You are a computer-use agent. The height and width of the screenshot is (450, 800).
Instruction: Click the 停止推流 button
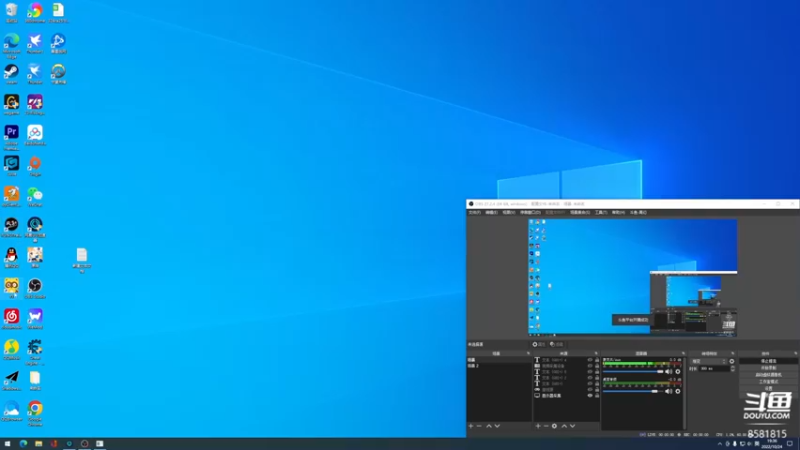coord(768,361)
